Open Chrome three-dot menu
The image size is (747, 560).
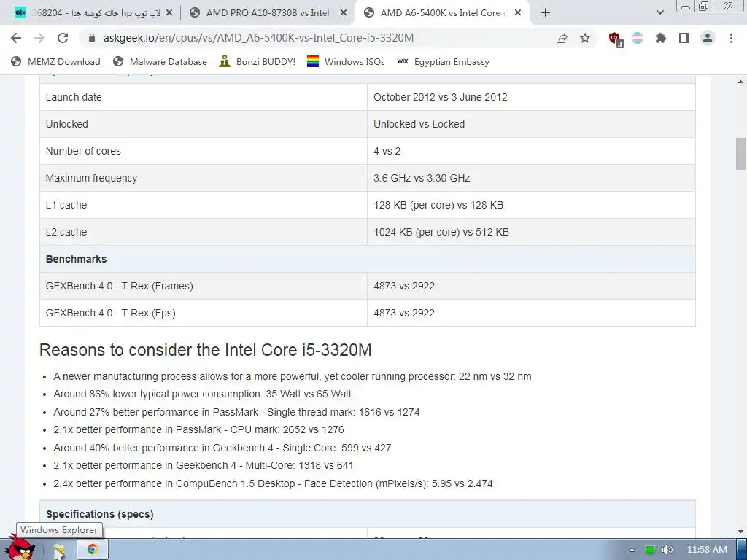[x=731, y=38]
